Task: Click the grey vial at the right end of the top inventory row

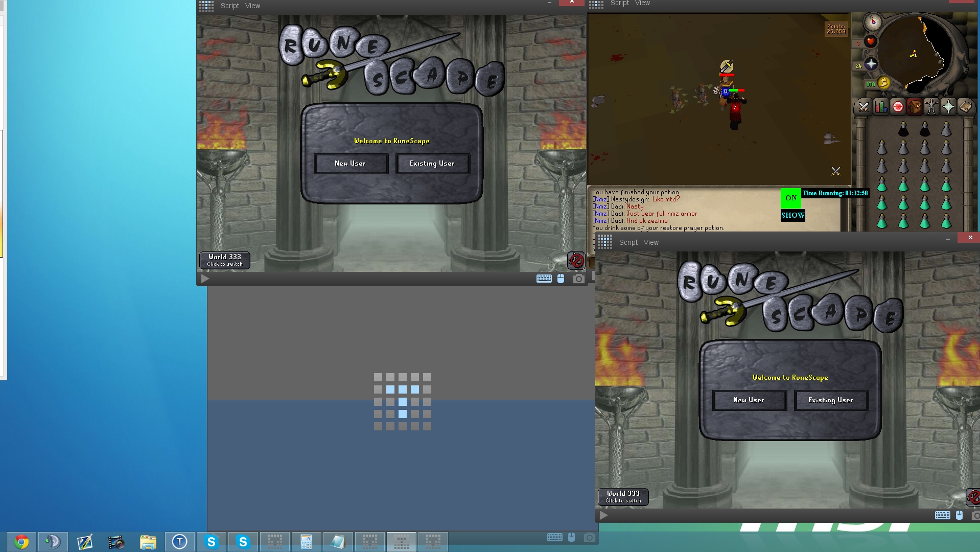Action: pos(946,129)
